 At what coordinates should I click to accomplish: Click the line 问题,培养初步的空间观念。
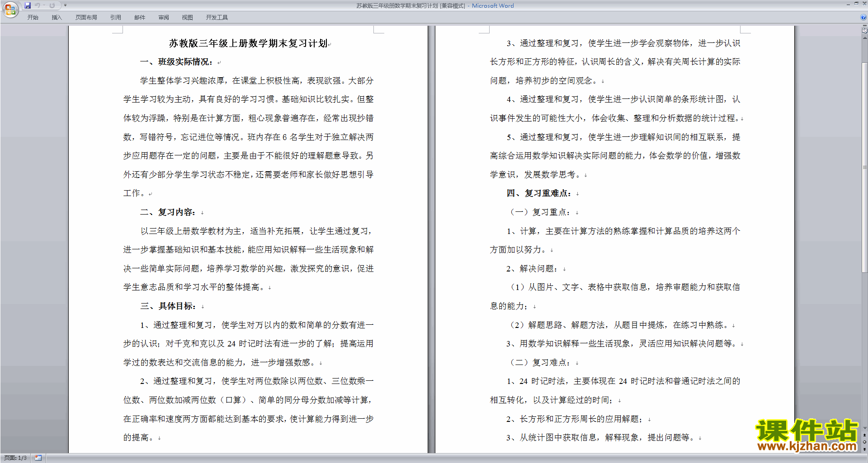pos(543,81)
